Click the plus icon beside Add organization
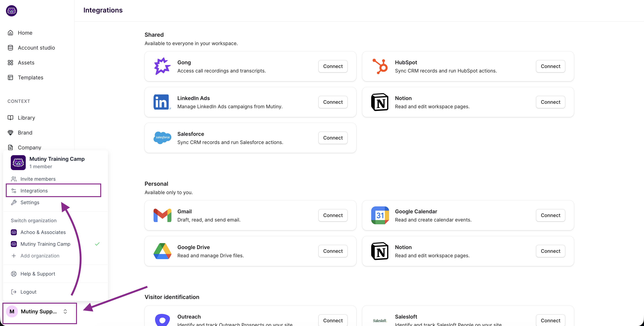Image resolution: width=644 pixels, height=326 pixels. click(14, 256)
